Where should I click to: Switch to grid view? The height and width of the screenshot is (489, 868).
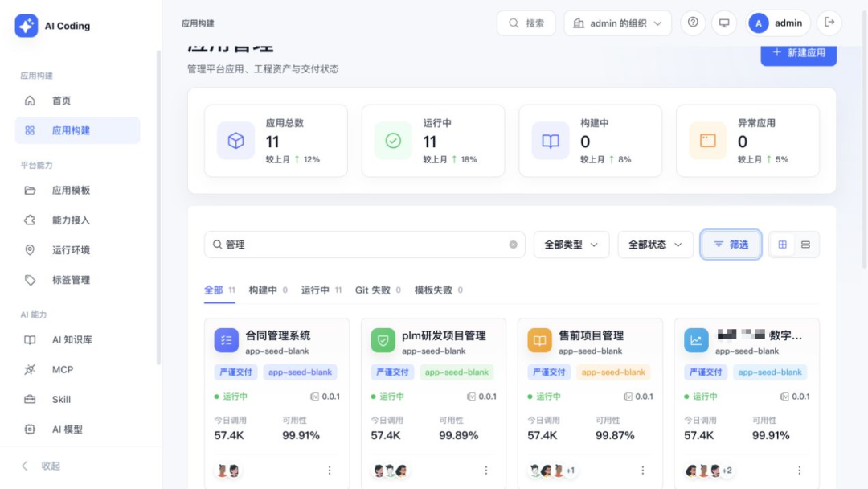point(782,244)
